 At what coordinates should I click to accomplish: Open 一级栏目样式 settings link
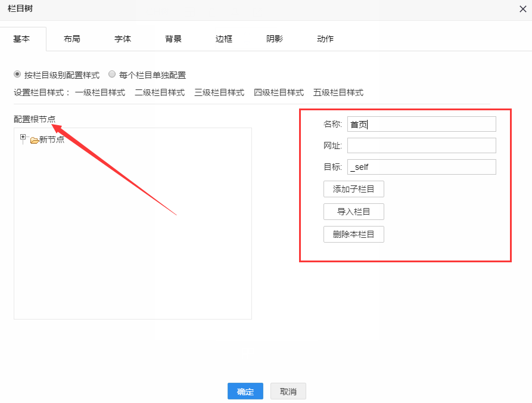pyautogui.click(x=100, y=92)
